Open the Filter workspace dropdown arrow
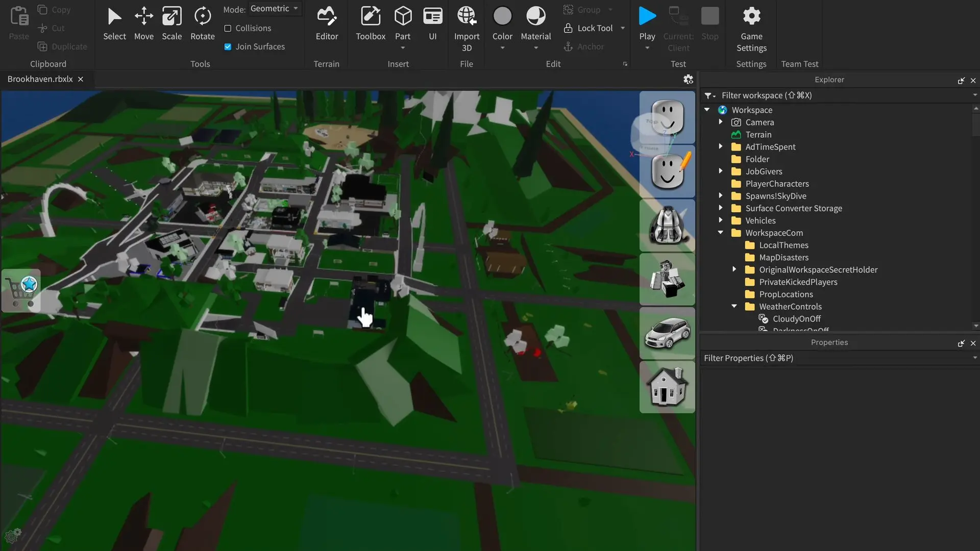Image resolution: width=980 pixels, height=551 pixels. (975, 95)
